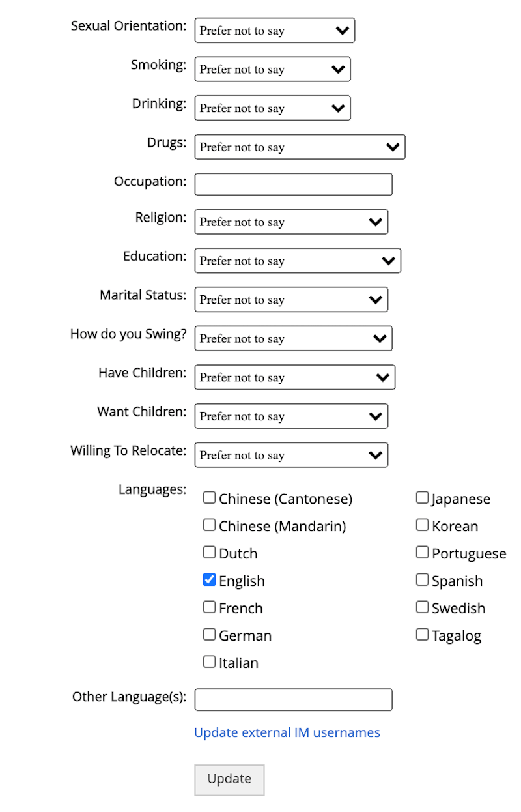Open the Have Children dropdown

click(x=294, y=377)
